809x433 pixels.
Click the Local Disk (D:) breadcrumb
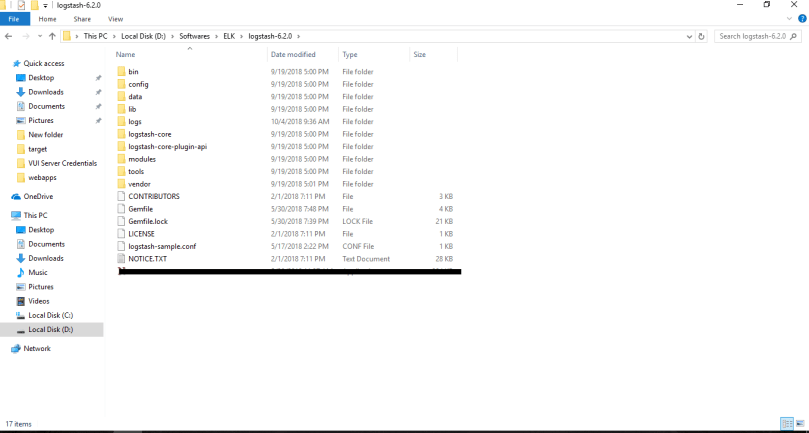coord(143,37)
